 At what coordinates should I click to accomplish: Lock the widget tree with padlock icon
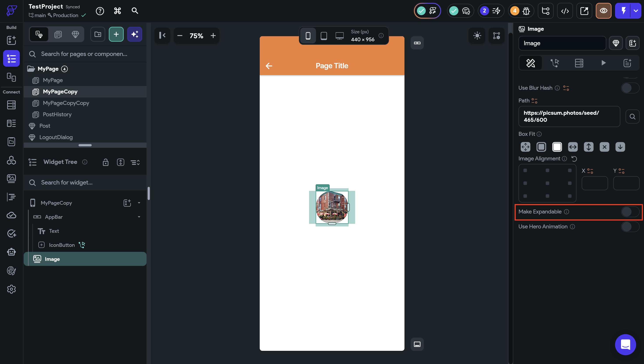(106, 162)
